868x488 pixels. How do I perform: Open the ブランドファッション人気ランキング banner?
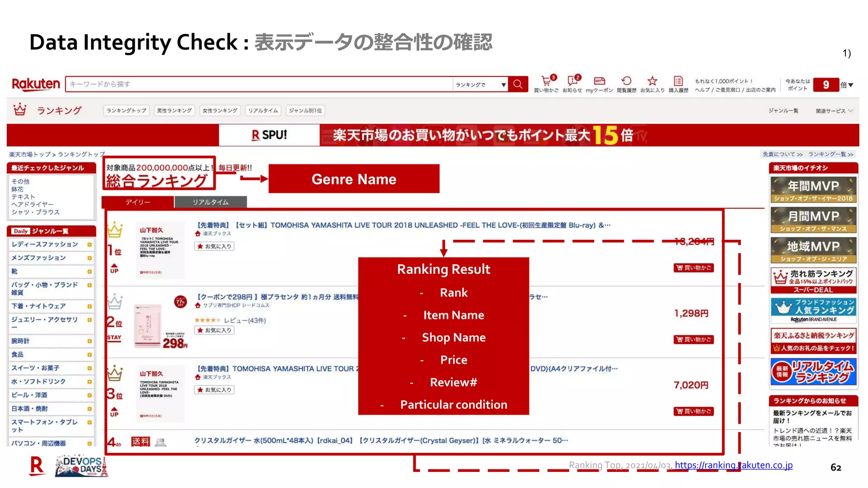813,311
